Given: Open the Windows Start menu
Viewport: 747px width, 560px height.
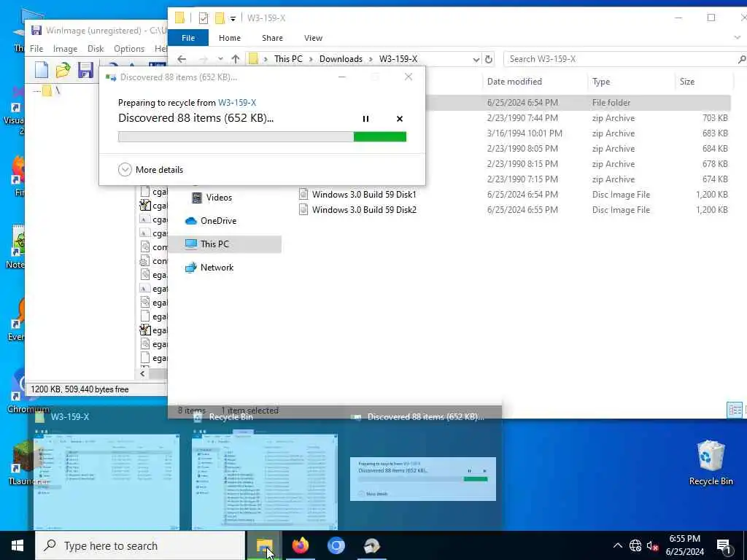Looking at the screenshot, I should [18, 545].
